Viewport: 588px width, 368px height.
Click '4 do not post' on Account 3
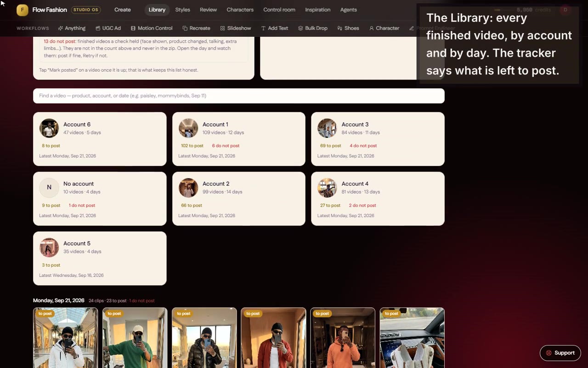click(x=363, y=146)
